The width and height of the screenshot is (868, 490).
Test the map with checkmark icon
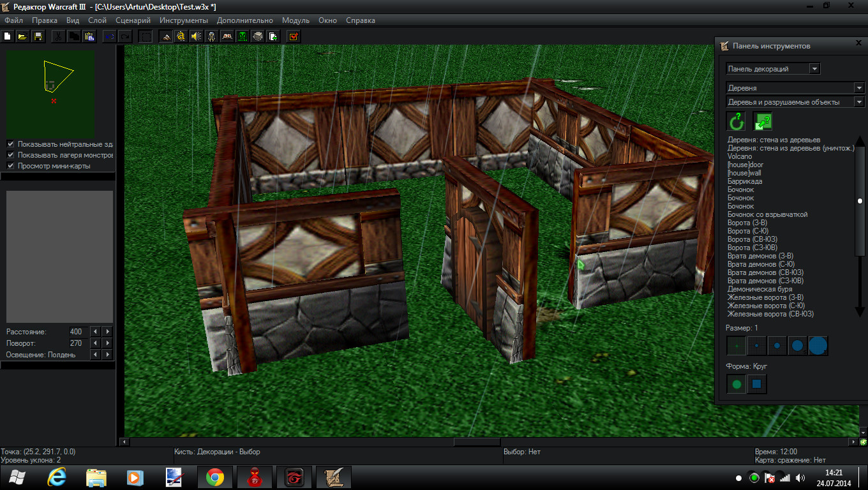tap(294, 36)
